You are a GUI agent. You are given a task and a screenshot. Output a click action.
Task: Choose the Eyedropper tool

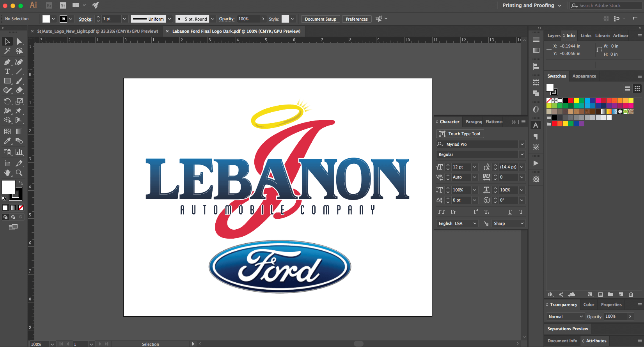point(7,141)
